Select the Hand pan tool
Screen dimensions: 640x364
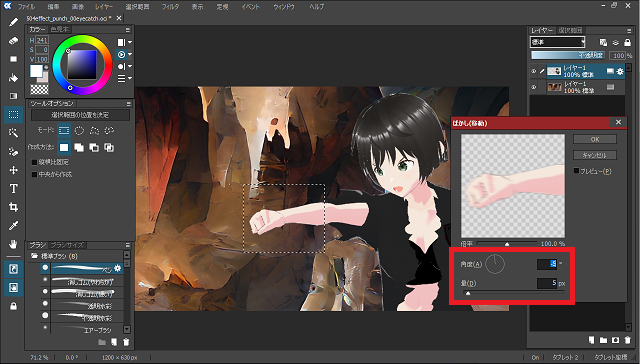(x=13, y=244)
